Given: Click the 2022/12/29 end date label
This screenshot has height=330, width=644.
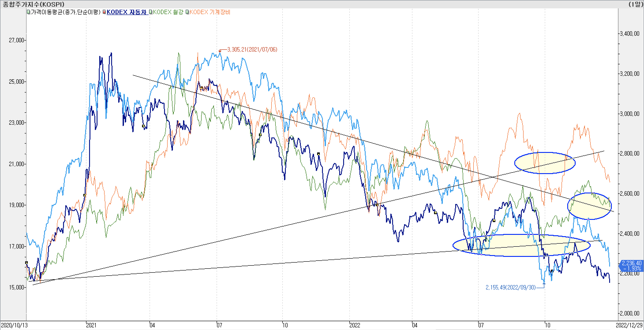Looking at the screenshot, I should point(629,325).
